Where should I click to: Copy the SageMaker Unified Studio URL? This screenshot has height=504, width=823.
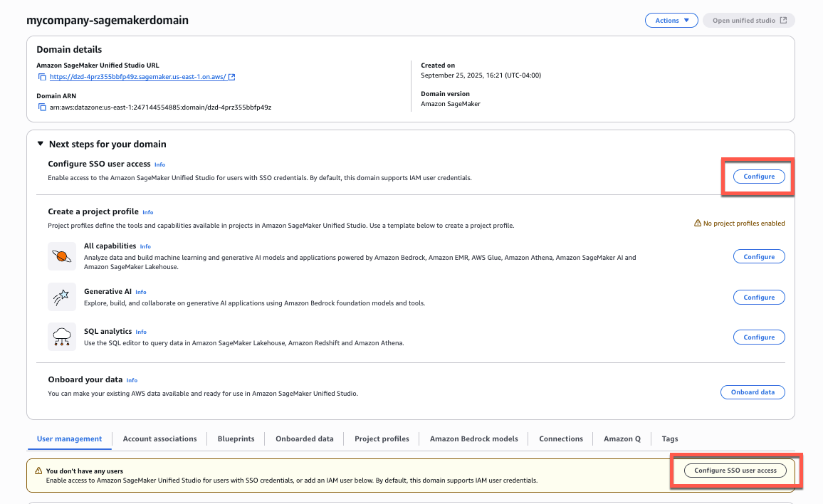pyautogui.click(x=41, y=77)
